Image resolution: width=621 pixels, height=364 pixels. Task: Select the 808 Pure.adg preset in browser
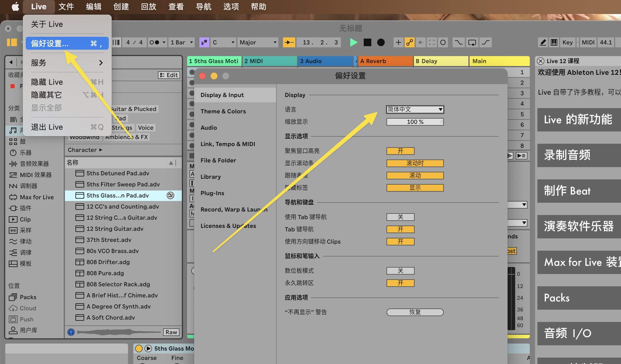coord(104,273)
